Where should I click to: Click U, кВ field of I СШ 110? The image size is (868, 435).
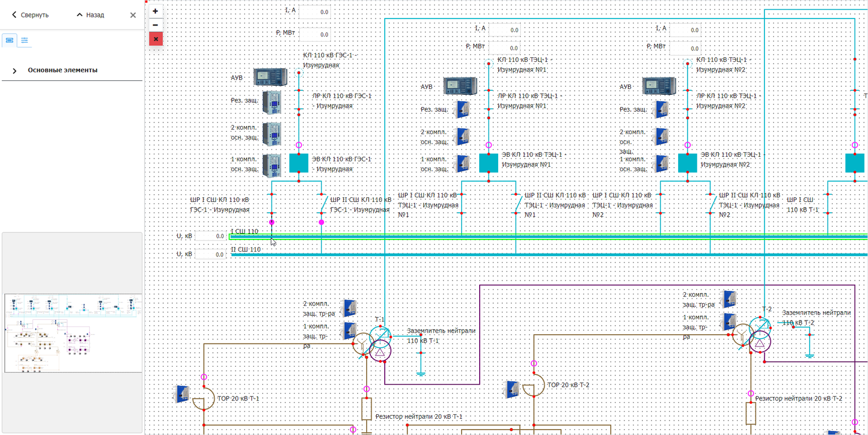[211, 236]
